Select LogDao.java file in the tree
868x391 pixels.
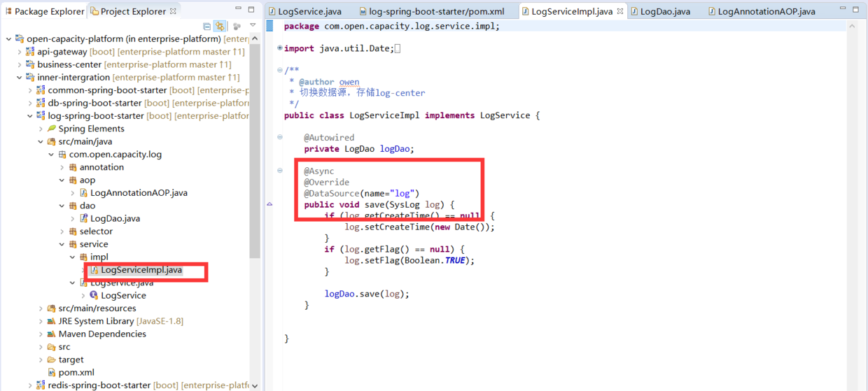(115, 219)
